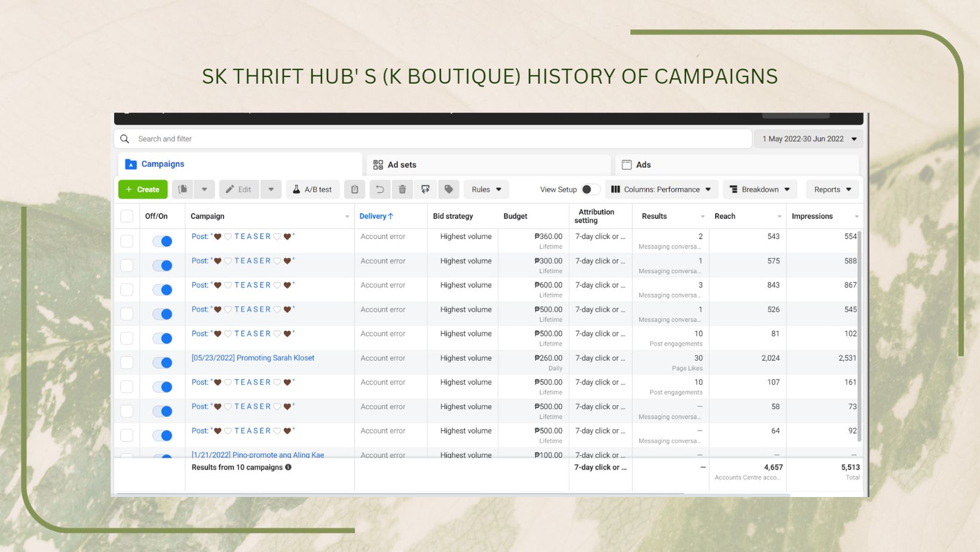The width and height of the screenshot is (980, 552).
Task: Click the table's vertical scrollbar
Action: pos(860,336)
